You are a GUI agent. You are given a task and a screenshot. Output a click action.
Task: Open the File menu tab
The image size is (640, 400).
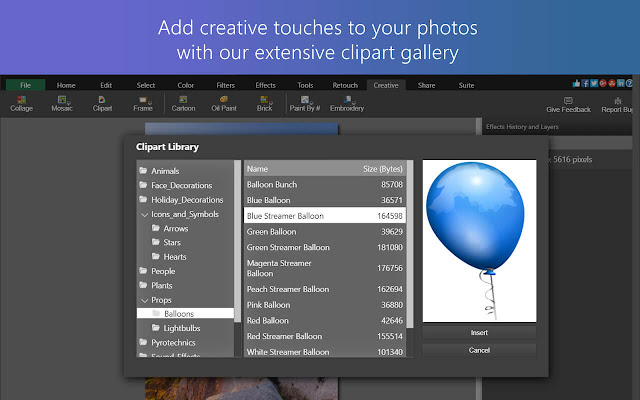point(25,86)
